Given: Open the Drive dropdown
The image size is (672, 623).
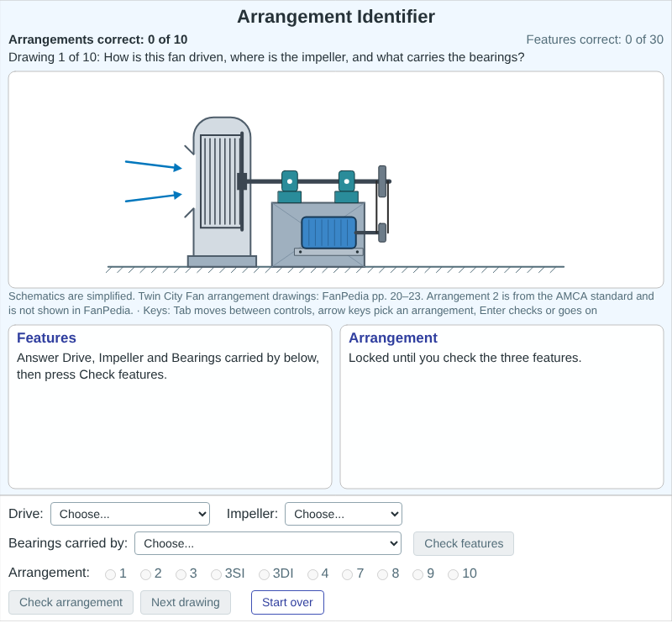Looking at the screenshot, I should (x=130, y=514).
